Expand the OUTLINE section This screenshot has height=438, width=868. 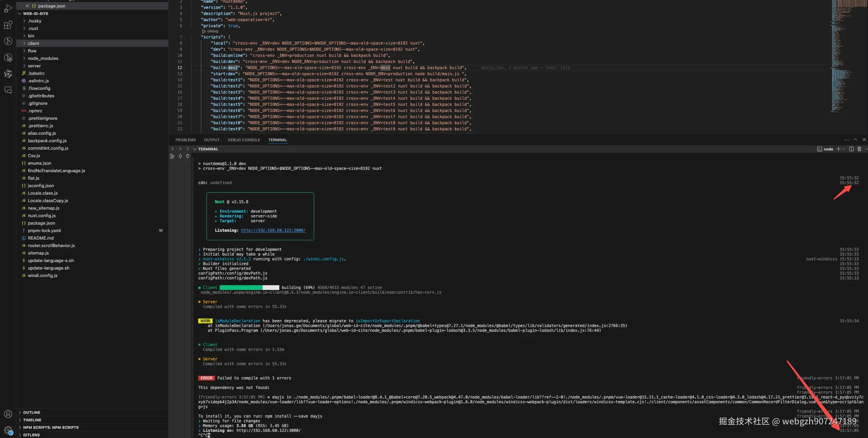click(x=31, y=412)
